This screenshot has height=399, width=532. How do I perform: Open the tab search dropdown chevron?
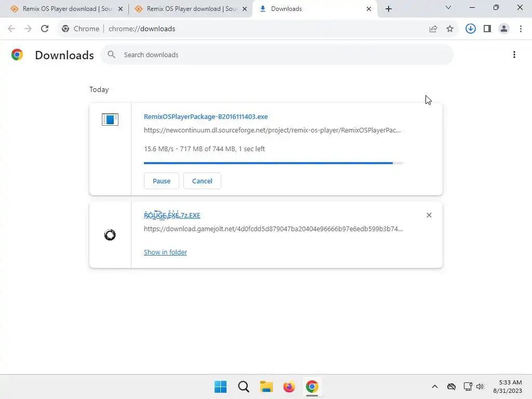click(x=448, y=7)
